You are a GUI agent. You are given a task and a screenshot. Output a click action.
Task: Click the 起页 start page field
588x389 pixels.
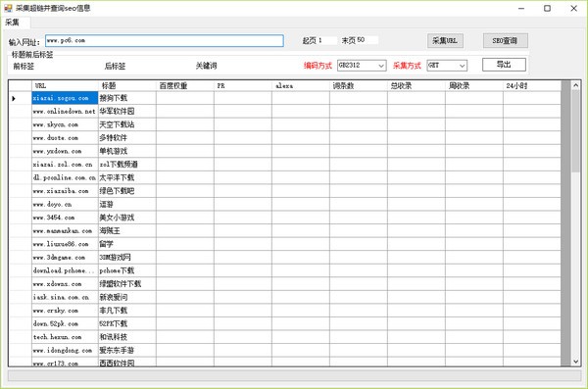pyautogui.click(x=327, y=40)
